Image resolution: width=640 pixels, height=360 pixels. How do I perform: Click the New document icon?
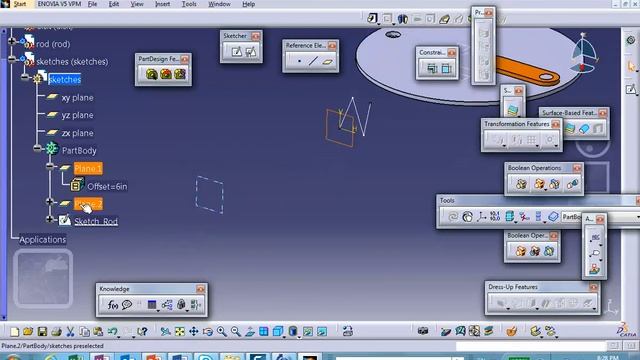point(14,331)
